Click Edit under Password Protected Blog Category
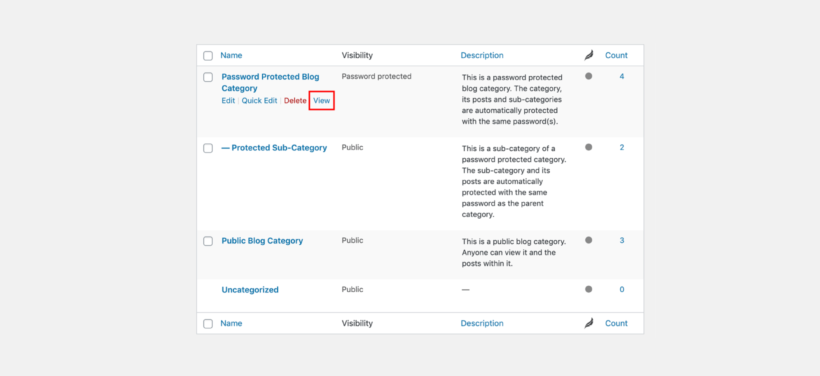The height and width of the screenshot is (376, 820). (x=229, y=101)
